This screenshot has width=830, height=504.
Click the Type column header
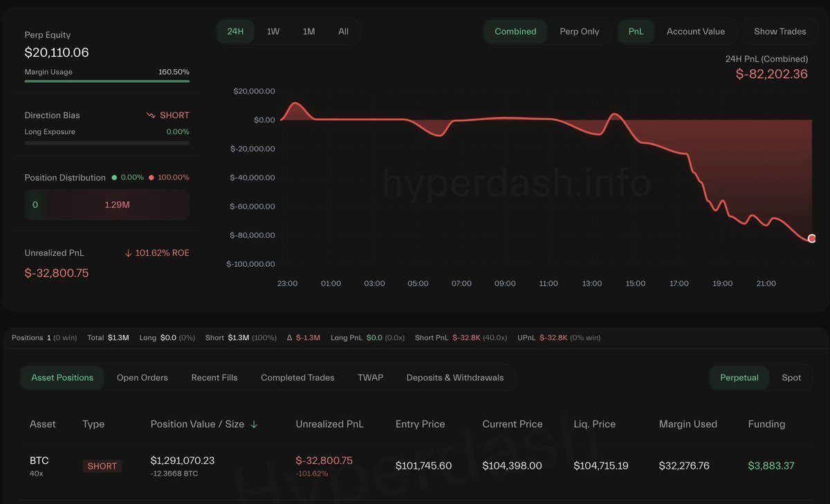pos(93,424)
